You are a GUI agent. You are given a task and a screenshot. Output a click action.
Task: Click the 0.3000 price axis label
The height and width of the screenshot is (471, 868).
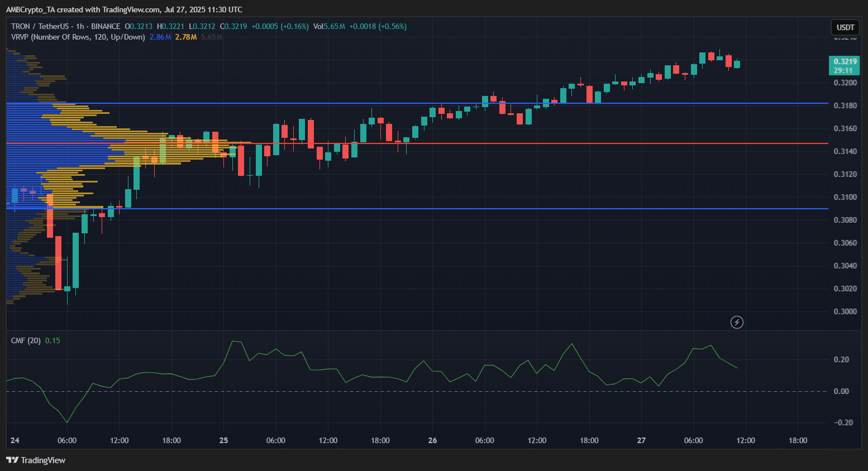[845, 311]
